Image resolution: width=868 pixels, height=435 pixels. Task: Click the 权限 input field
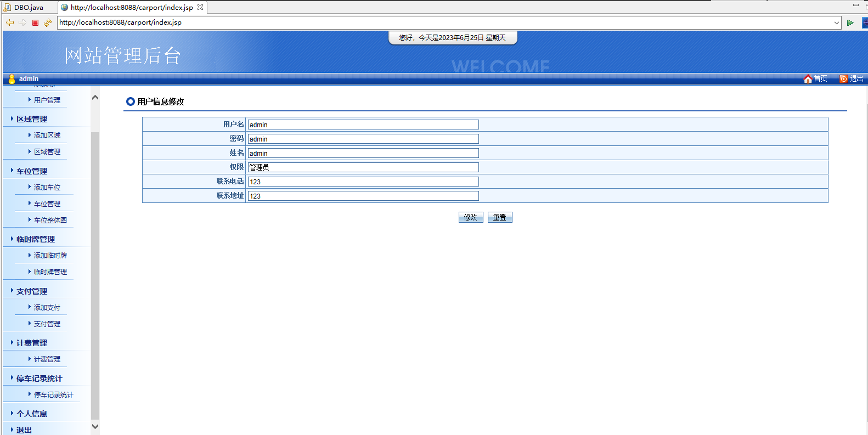point(363,167)
